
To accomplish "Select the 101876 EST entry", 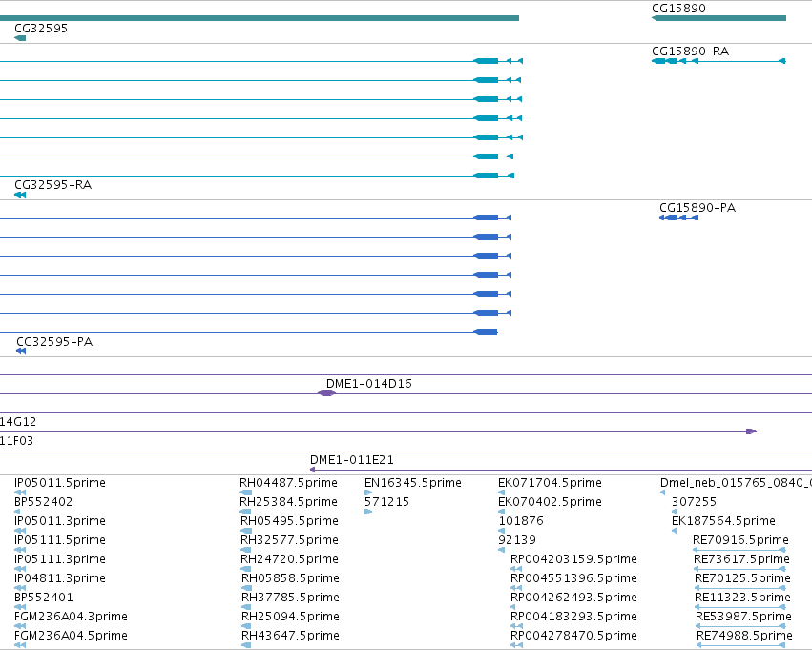I will click(521, 521).
